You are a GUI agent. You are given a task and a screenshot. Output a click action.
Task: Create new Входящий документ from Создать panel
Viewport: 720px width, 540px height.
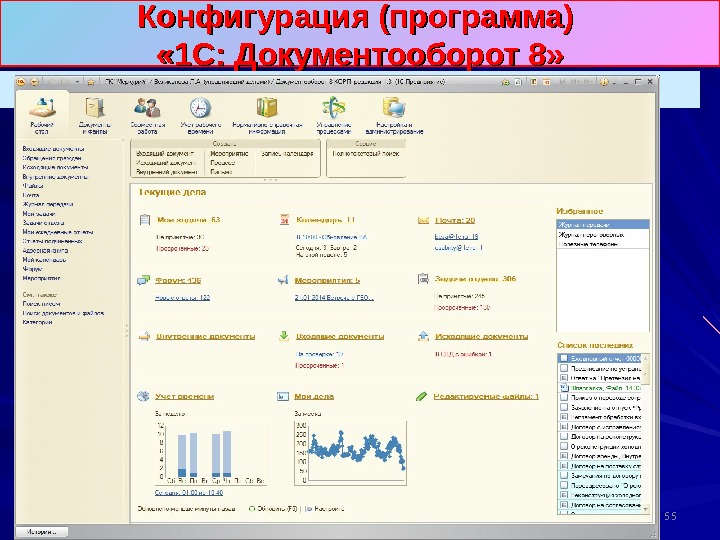[x=165, y=154]
